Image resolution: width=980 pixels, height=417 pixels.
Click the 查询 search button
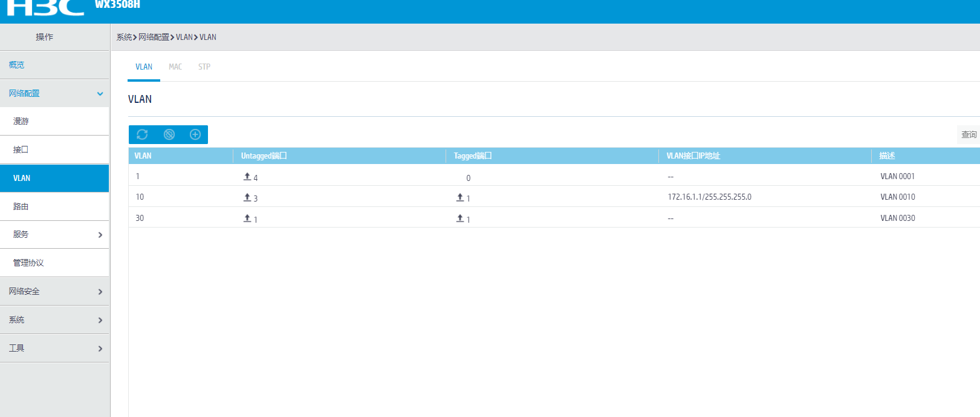(969, 134)
